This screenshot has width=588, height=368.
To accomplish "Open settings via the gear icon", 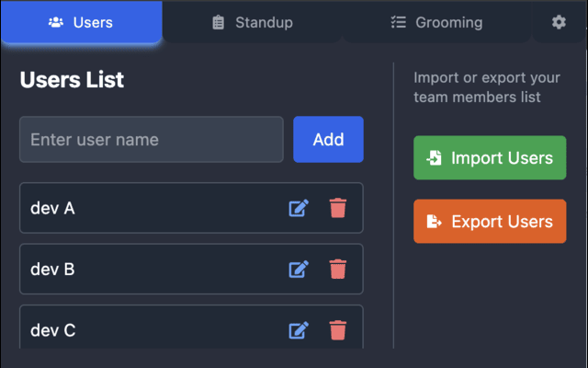I will [x=559, y=22].
